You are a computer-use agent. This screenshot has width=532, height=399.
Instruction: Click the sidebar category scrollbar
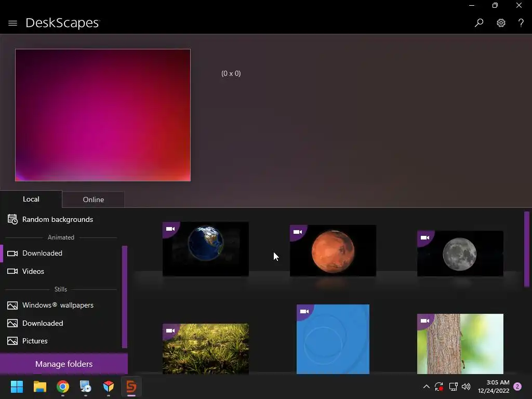(x=125, y=297)
